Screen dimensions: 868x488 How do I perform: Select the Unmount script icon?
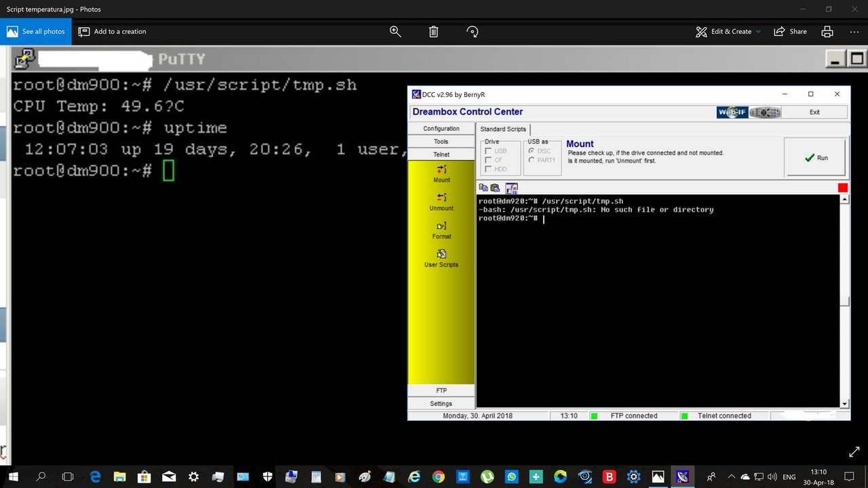(441, 202)
